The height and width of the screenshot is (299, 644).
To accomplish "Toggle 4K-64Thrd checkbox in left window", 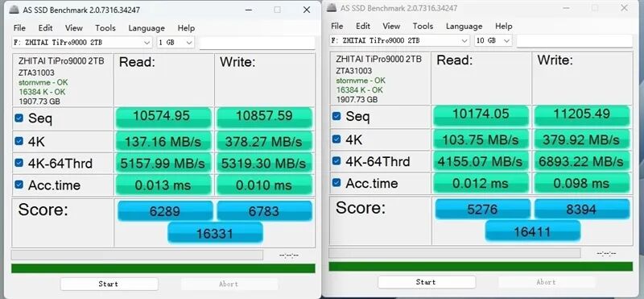I will 19,163.
